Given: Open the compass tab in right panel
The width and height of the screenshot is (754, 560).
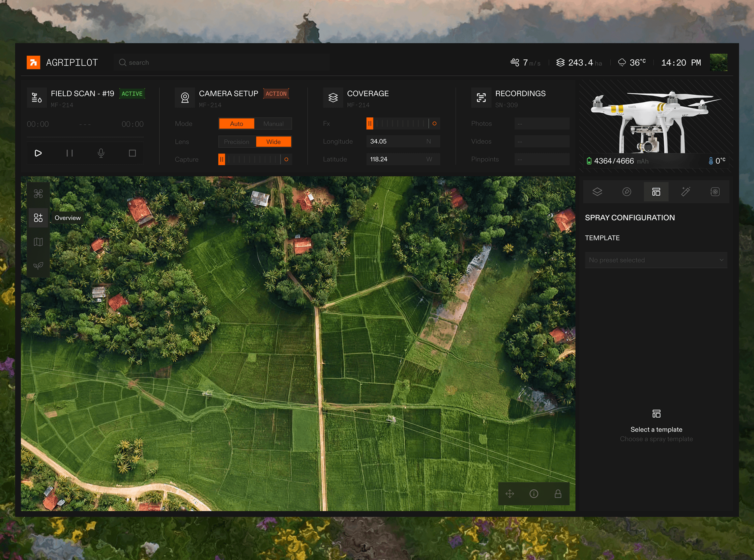Looking at the screenshot, I should tap(626, 192).
